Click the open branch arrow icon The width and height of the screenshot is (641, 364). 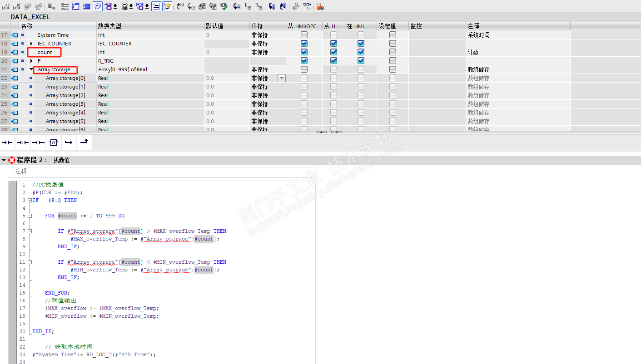coord(69,143)
